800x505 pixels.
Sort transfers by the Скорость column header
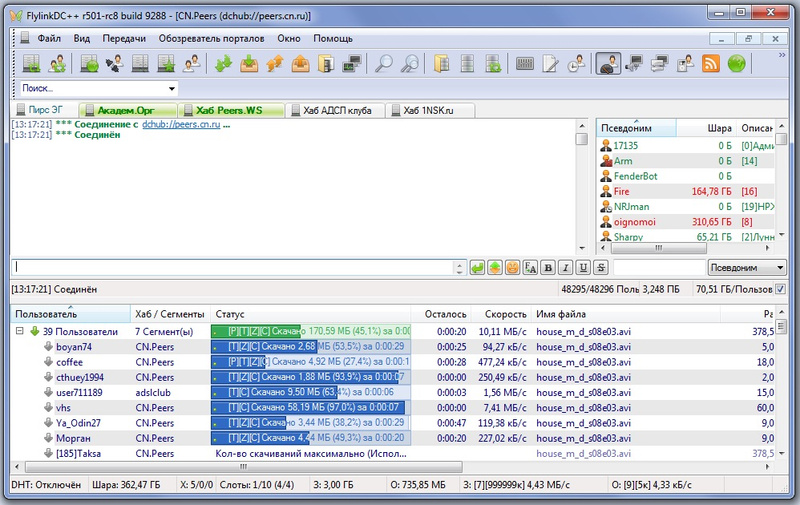tap(501, 314)
